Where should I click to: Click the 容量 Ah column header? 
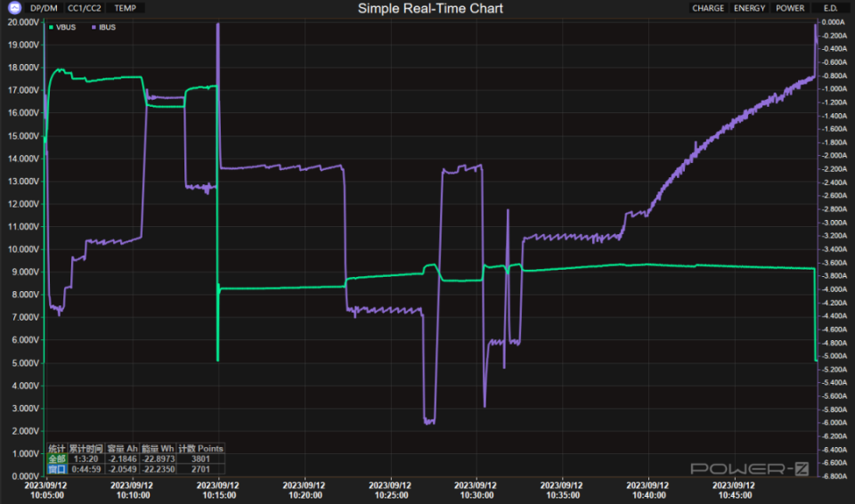coord(122,449)
